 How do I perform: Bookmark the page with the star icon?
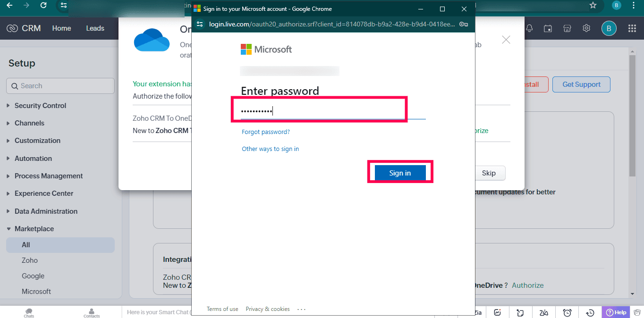pyautogui.click(x=593, y=5)
